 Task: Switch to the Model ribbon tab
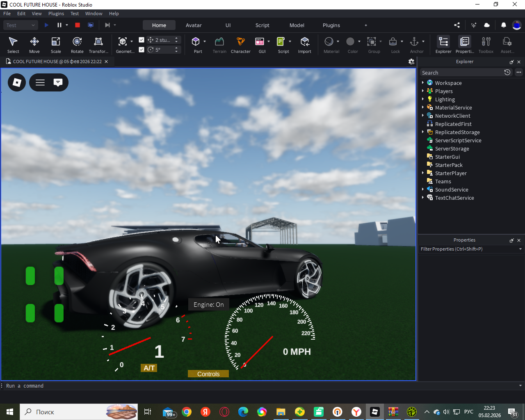pos(297,25)
